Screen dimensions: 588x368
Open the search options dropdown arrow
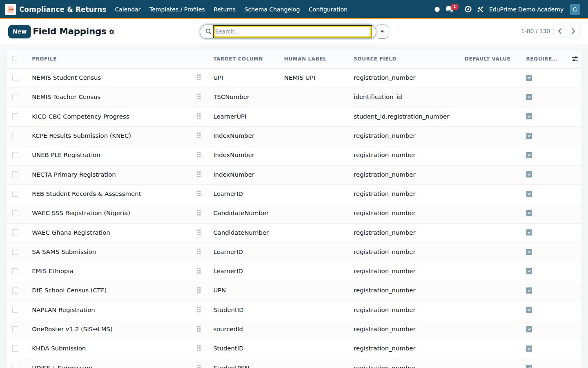click(382, 31)
